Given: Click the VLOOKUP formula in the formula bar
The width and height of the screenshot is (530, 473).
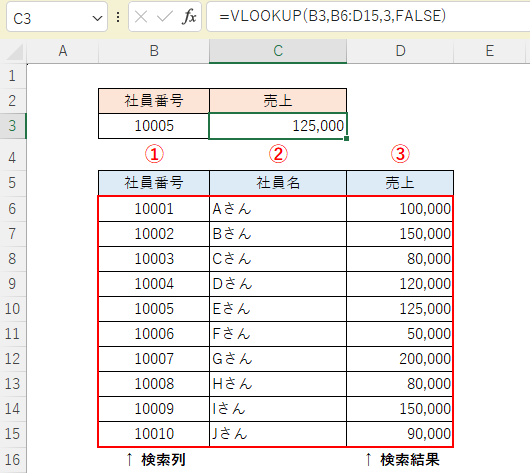Looking at the screenshot, I should coord(333,16).
